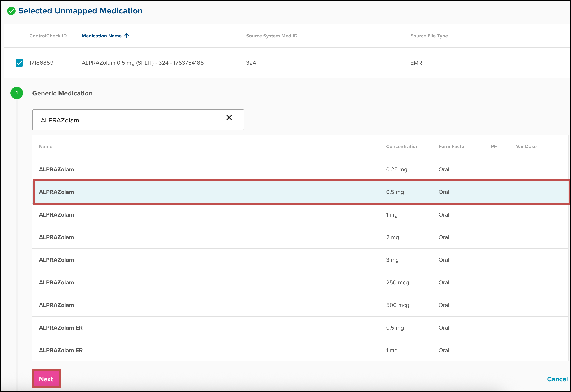The width and height of the screenshot is (571, 392).
Task: Sort by Medication Name column header
Action: 101,36
